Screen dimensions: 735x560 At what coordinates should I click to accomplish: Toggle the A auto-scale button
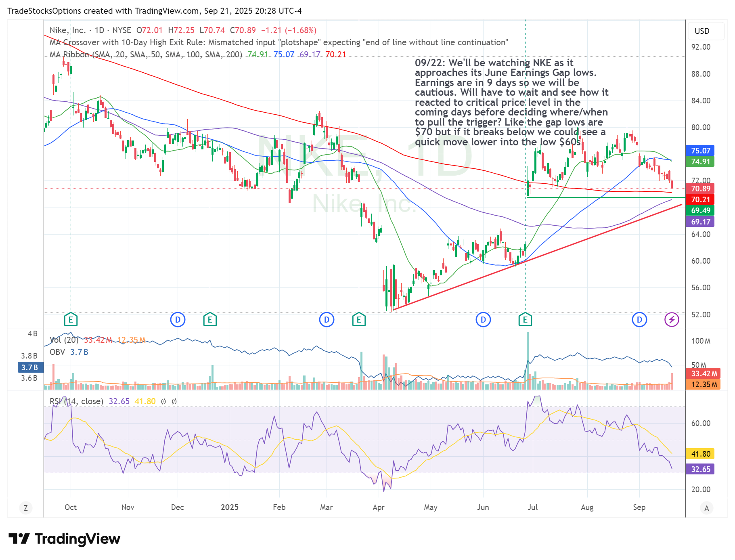point(706,508)
